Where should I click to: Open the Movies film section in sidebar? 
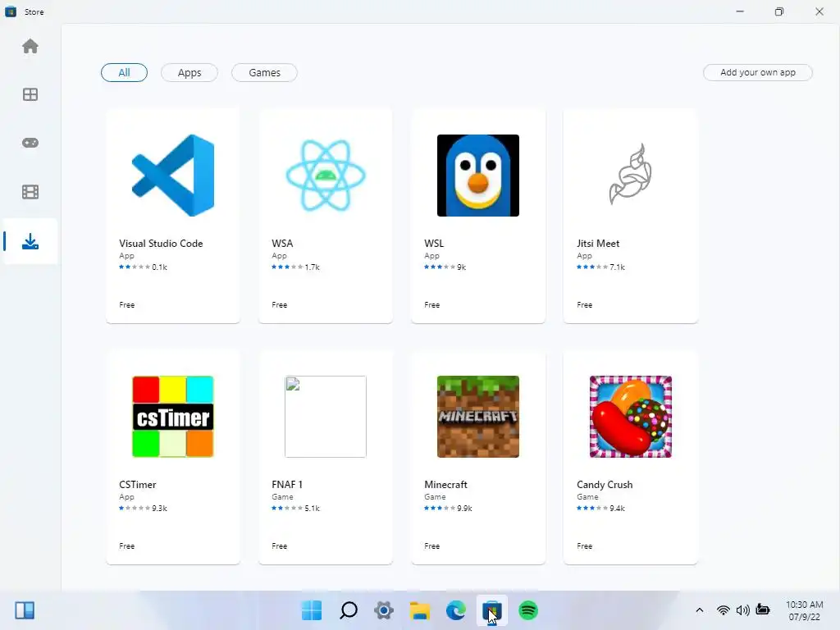tap(30, 192)
